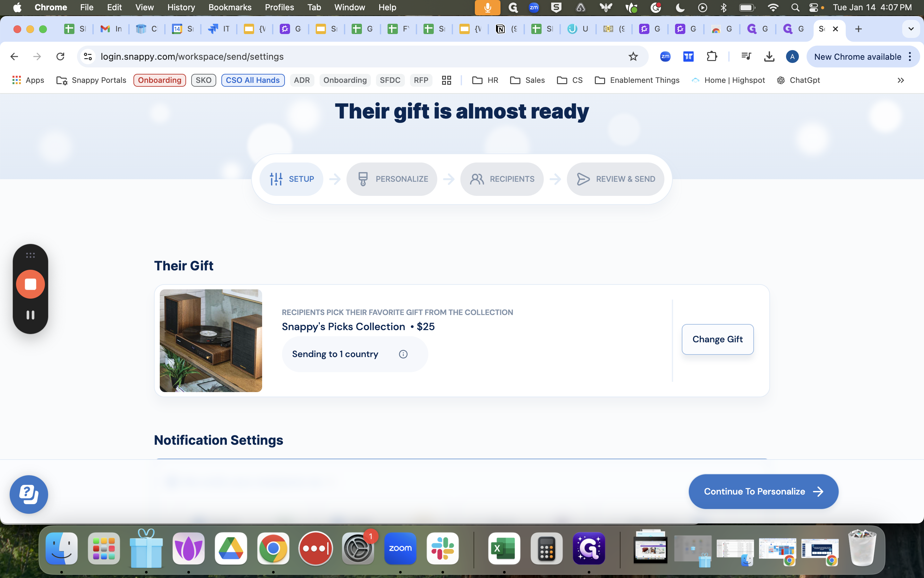Open the SKO bookmark
The height and width of the screenshot is (578, 924).
click(x=203, y=80)
